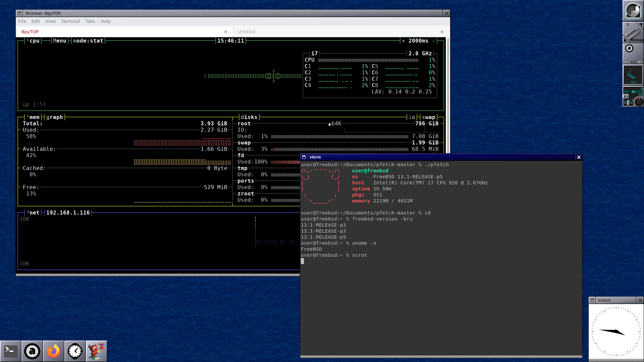644x362 pixels.
Task: Open the Edit menu in Terminal
Action: [36, 21]
